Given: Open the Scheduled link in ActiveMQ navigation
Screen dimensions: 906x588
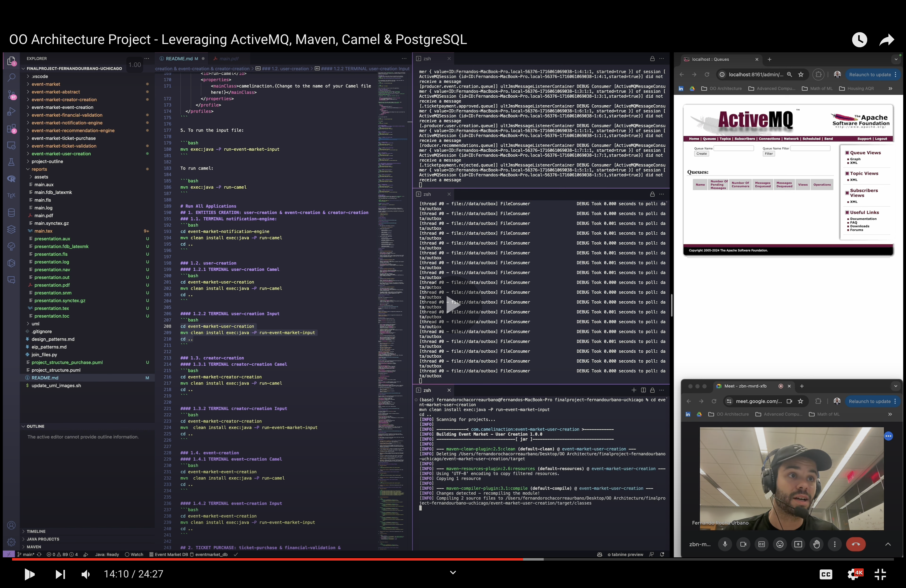Looking at the screenshot, I should [811, 139].
